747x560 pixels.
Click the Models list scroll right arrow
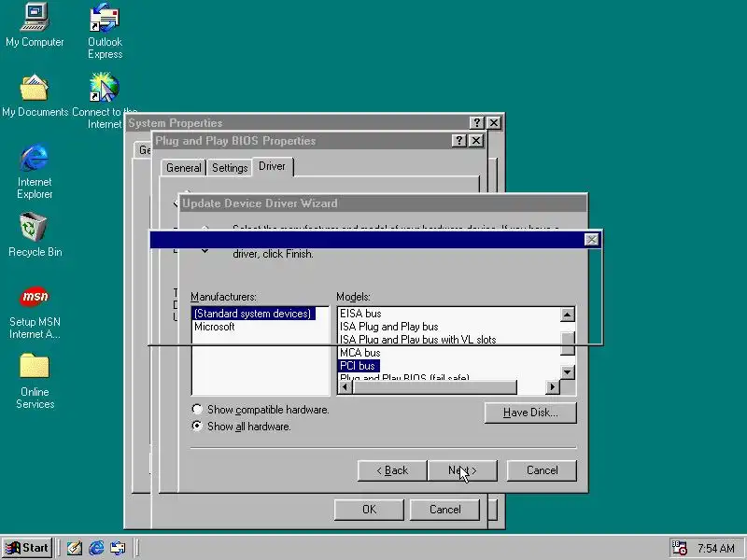point(553,387)
